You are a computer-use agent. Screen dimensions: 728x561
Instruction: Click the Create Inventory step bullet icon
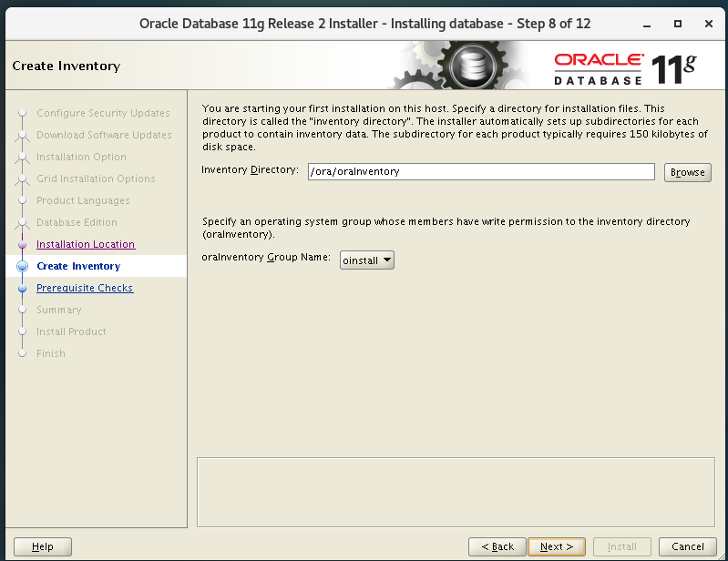click(x=22, y=266)
